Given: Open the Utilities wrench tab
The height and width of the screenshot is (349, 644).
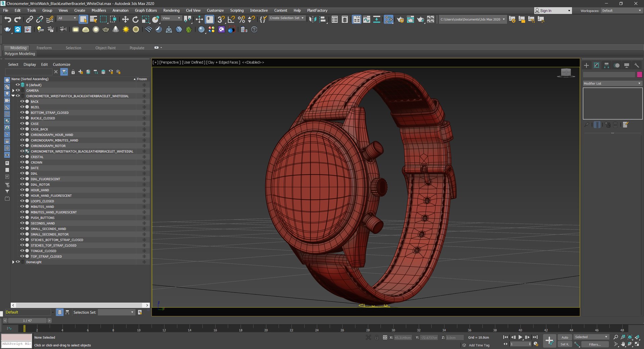Looking at the screenshot, I should (637, 65).
